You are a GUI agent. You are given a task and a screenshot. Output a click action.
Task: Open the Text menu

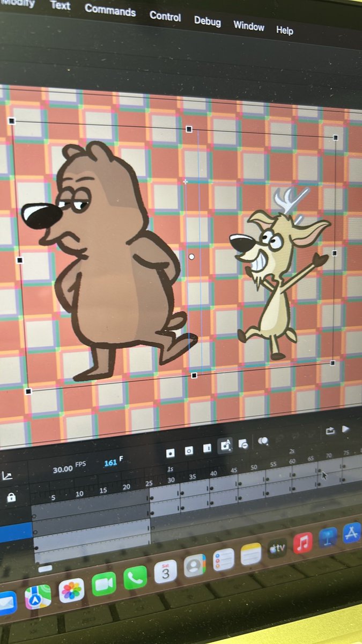60,5
